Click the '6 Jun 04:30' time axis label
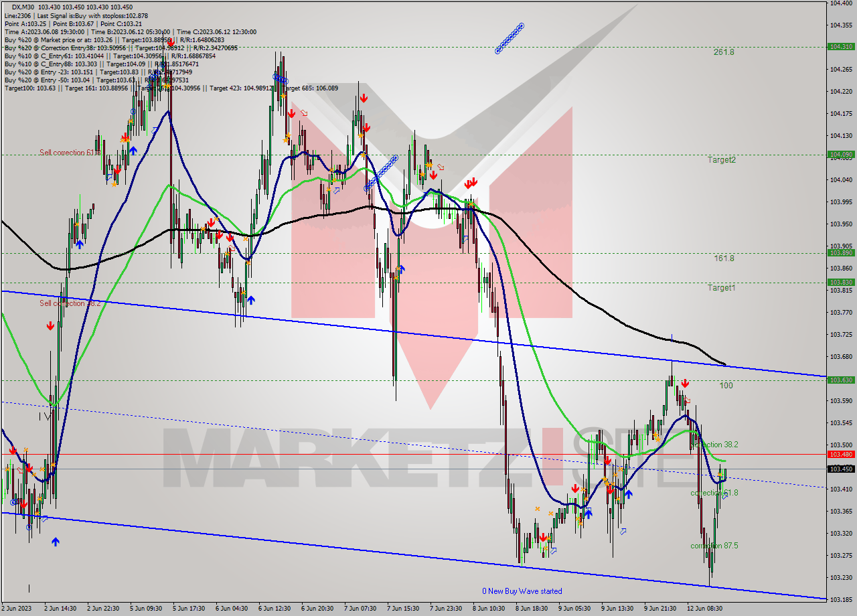The width and height of the screenshot is (857, 616). pyautogui.click(x=232, y=609)
